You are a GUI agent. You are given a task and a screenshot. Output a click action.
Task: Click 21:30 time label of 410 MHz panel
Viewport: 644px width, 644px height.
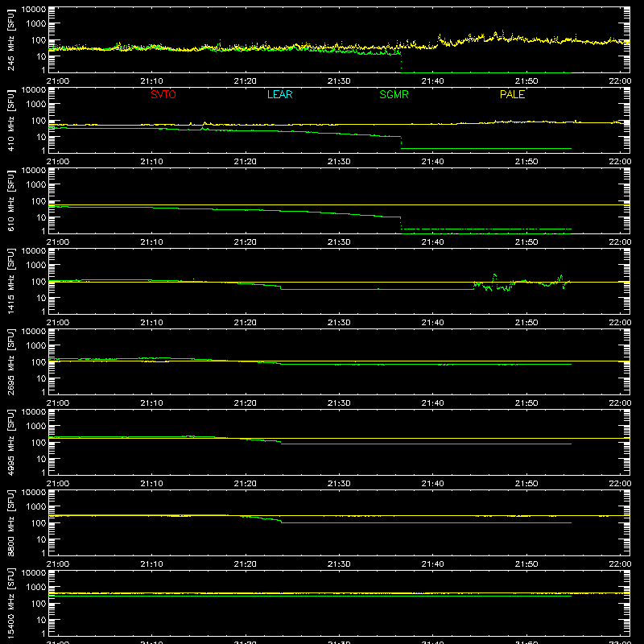tap(339, 162)
